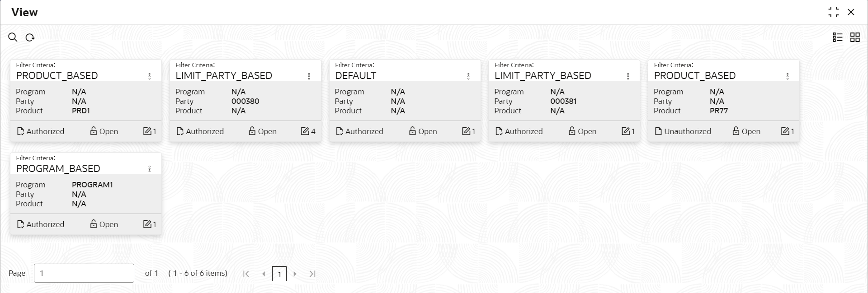Click the Open lock icon on DEFAULT card
868x293 pixels.
tap(412, 131)
